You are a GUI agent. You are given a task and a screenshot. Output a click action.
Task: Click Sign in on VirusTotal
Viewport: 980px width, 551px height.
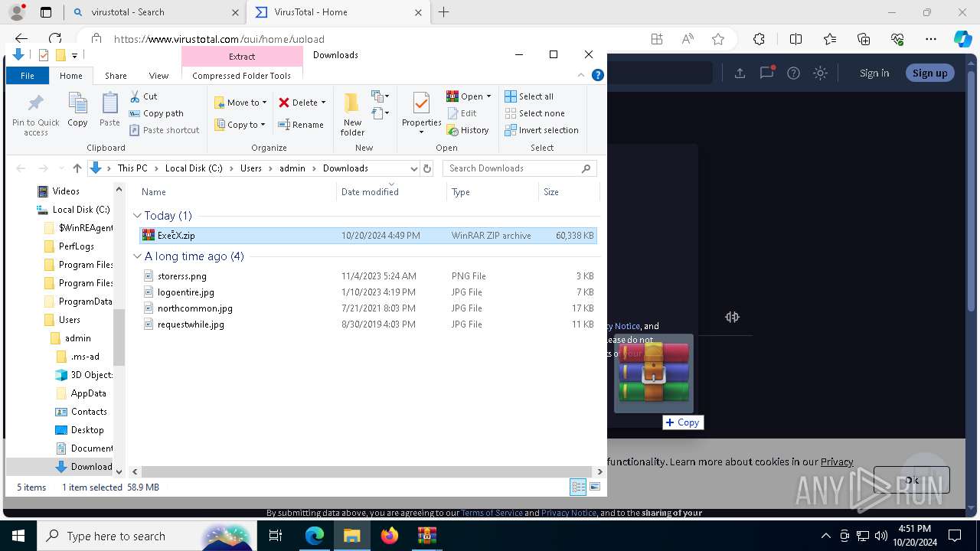tap(874, 73)
